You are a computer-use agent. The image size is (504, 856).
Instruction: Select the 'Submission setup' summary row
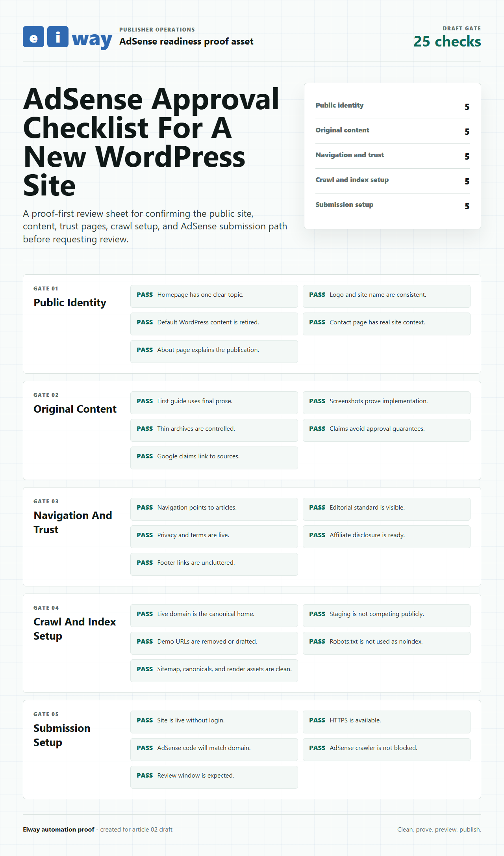point(393,206)
